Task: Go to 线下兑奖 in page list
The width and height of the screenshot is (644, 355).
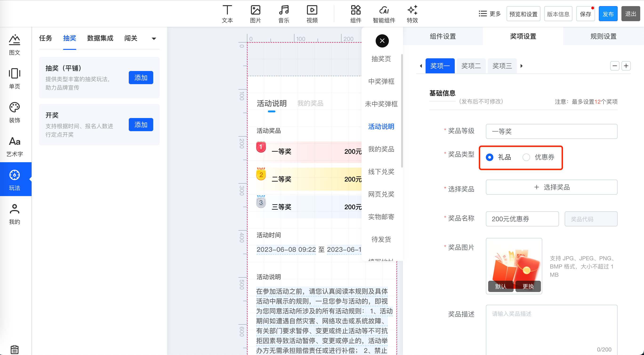Action: coord(381,172)
